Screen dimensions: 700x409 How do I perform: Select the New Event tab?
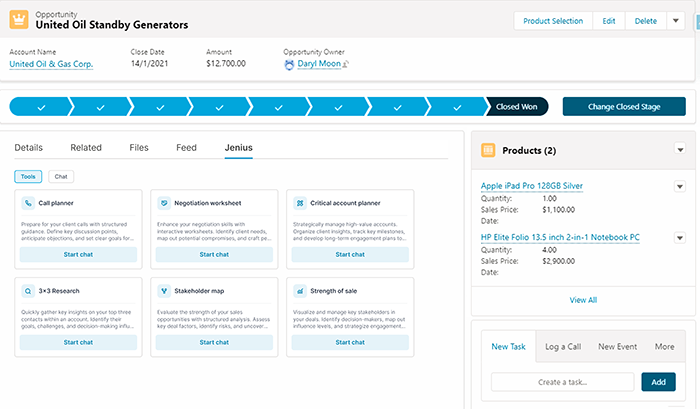(617, 346)
